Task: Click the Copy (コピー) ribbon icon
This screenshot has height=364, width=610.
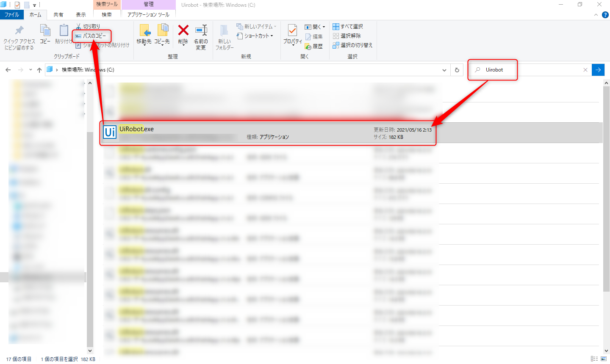Action: tap(45, 30)
